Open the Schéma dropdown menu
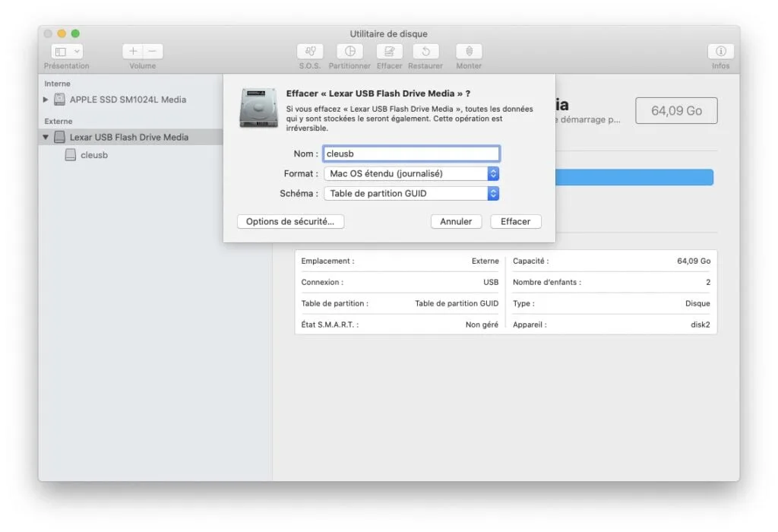Screen dimensions: 778x532 (x=411, y=194)
